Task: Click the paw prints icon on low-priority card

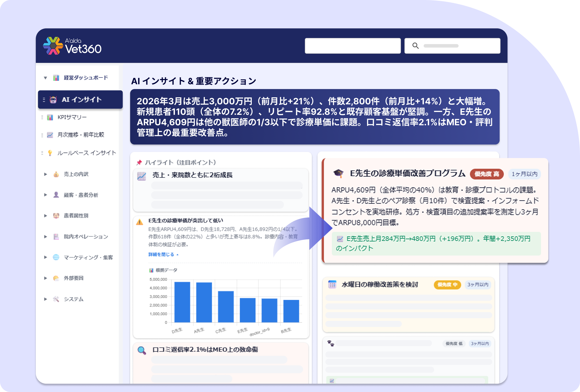Action: pyautogui.click(x=331, y=343)
